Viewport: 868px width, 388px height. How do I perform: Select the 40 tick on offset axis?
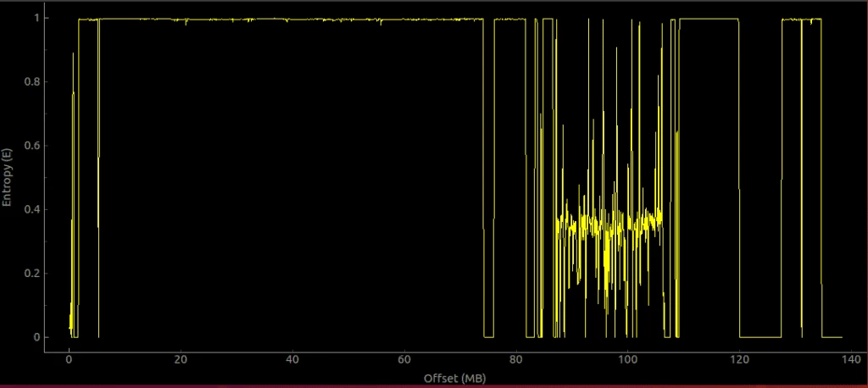coord(292,358)
